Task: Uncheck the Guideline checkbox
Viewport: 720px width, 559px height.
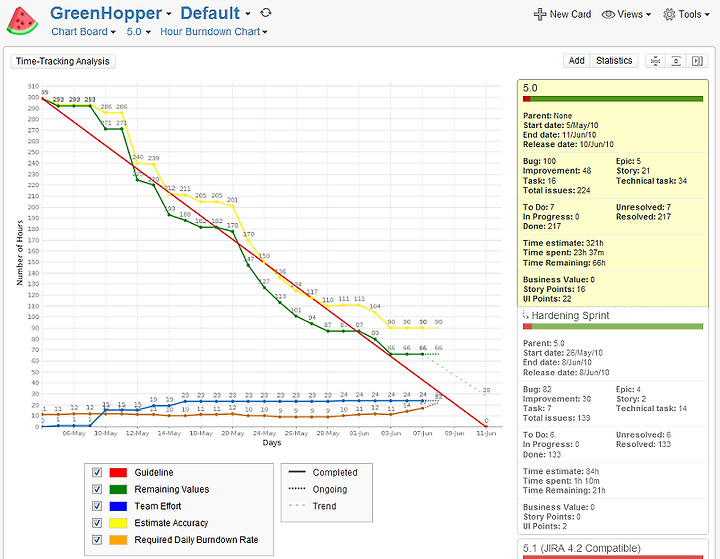Action: (x=97, y=472)
